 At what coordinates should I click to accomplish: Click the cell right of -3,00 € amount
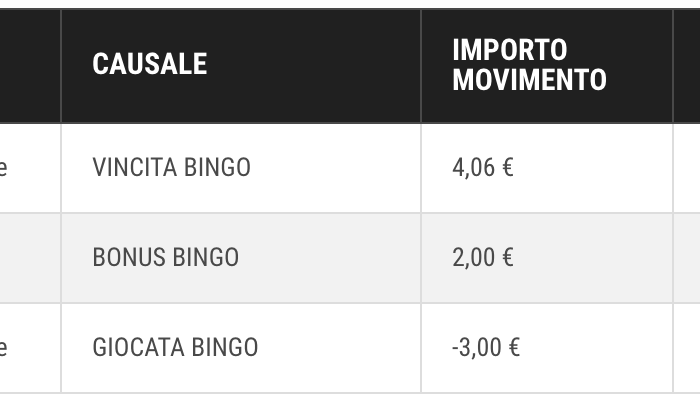[x=687, y=348]
